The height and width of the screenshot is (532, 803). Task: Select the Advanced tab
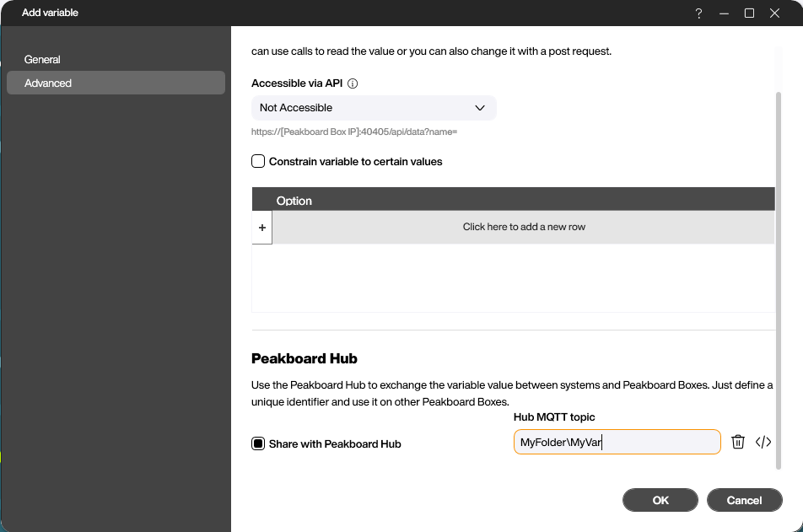click(116, 83)
